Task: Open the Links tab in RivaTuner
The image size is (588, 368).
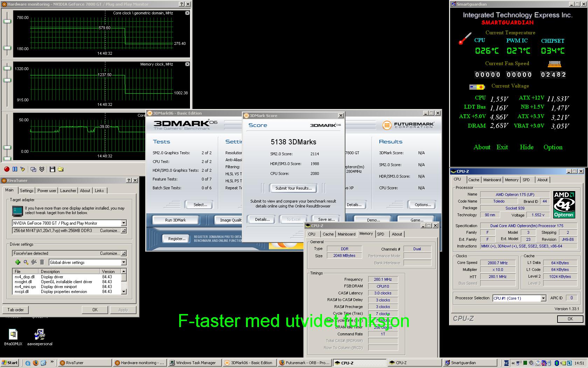Action: tap(99, 191)
